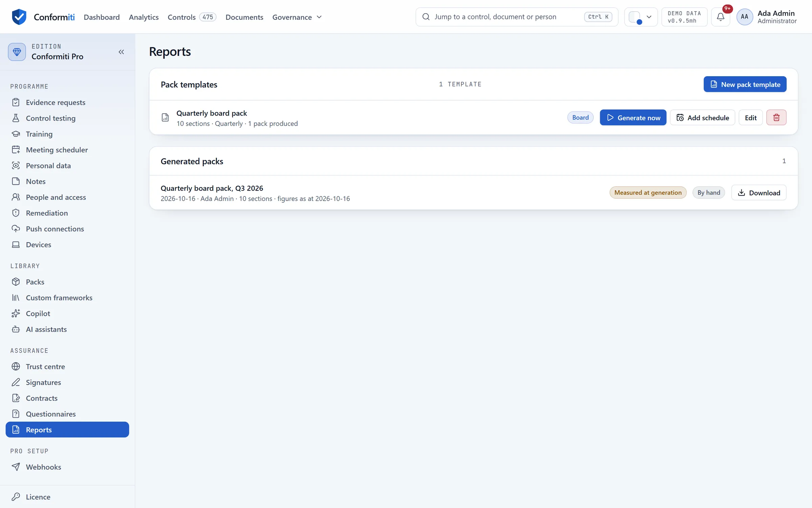The image size is (812, 508).
Task: Go to People and access
Action: coord(67,197)
